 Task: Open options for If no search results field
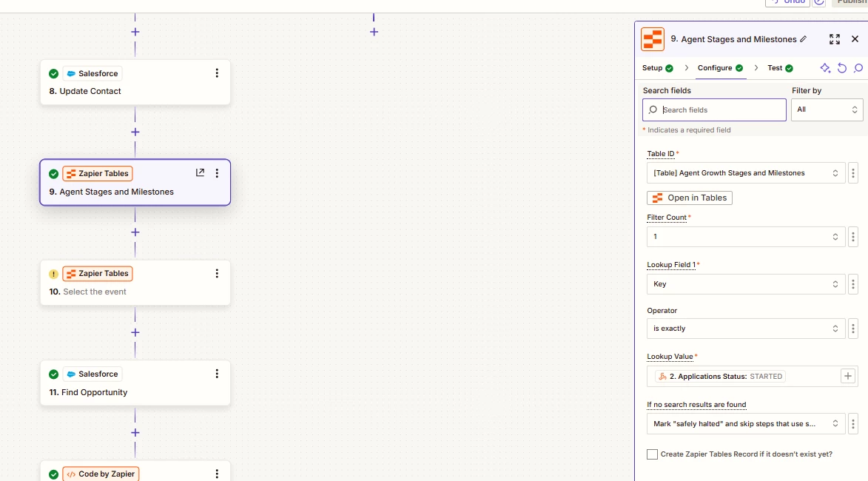coord(853,424)
